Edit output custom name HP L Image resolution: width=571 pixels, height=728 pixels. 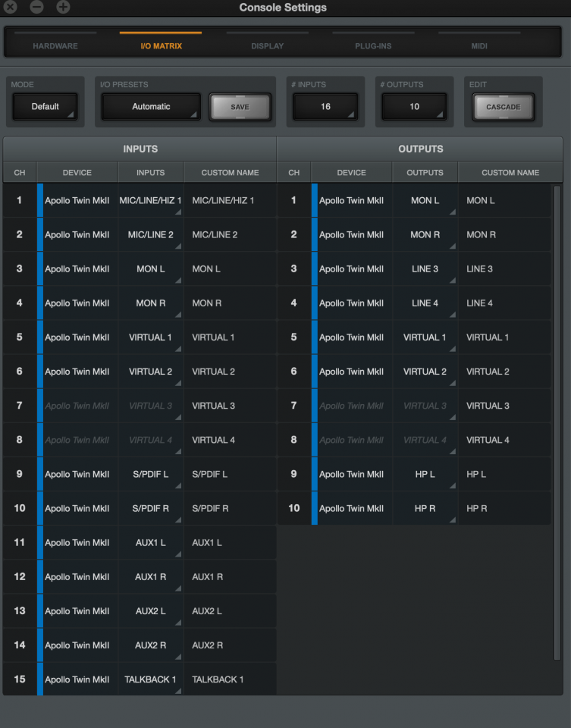click(x=504, y=474)
